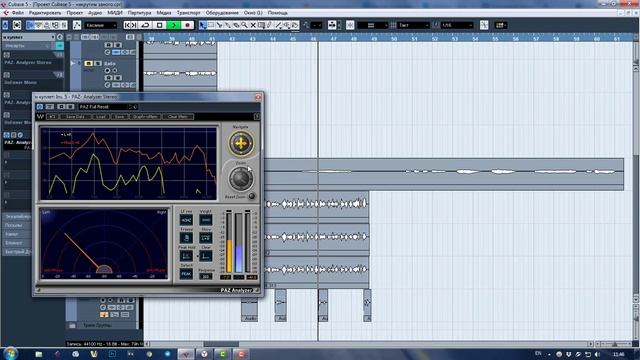Toggle the Show L+R button
The width and height of the screenshot is (640, 360).
pyautogui.click(x=206, y=238)
